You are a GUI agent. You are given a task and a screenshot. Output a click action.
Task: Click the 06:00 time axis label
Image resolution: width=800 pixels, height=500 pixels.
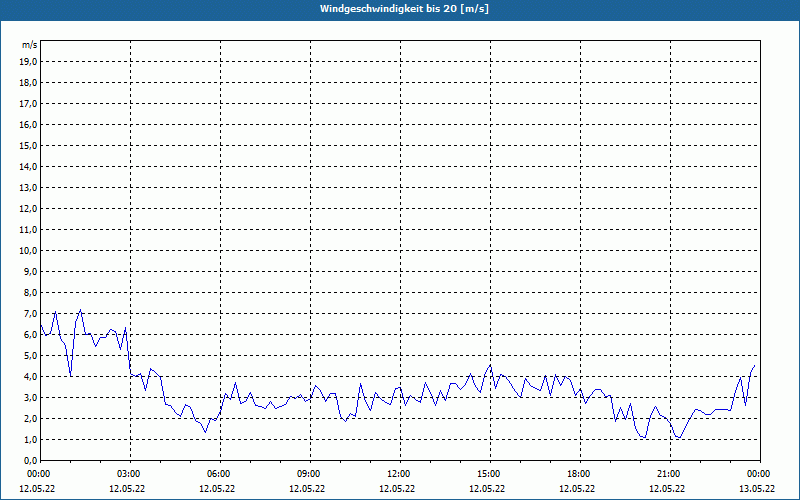pos(220,474)
